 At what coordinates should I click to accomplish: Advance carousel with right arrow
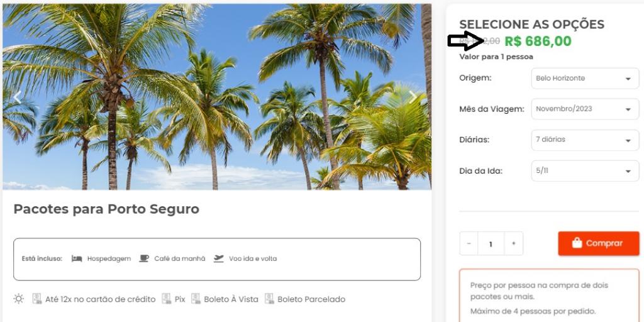[413, 97]
